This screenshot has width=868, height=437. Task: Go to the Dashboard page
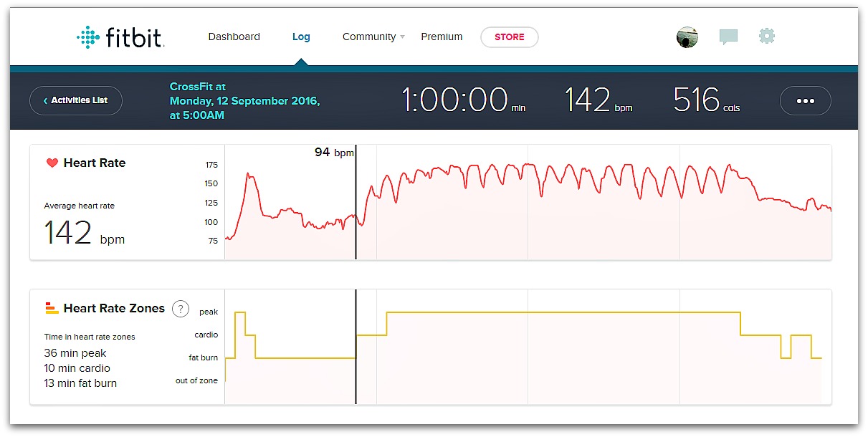(x=234, y=37)
